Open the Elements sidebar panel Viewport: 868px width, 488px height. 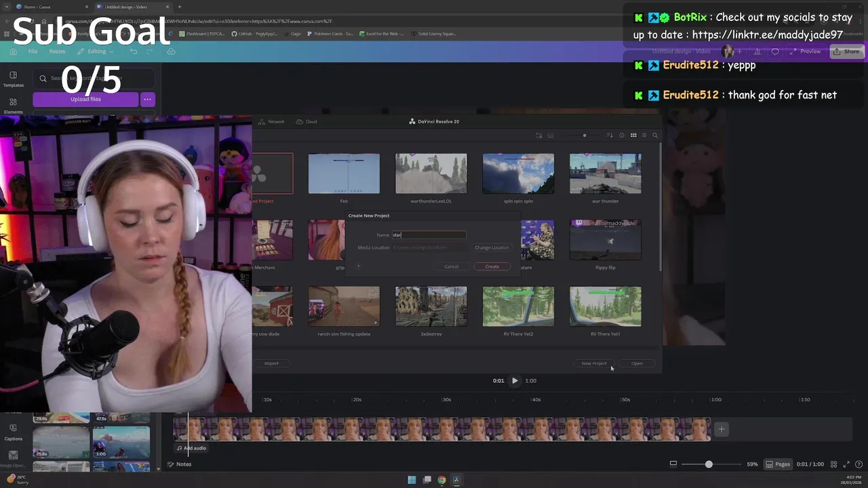(x=13, y=106)
